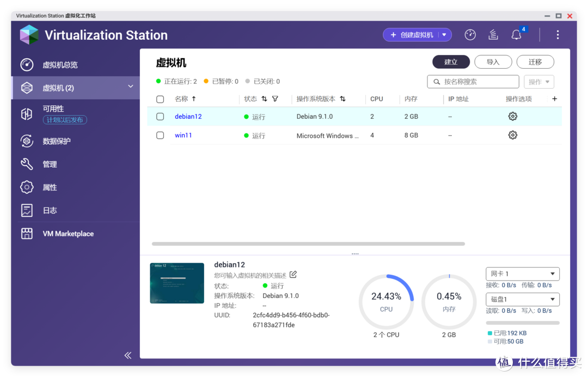Open the debian12 virtual machine link
588x377 pixels.
click(x=188, y=117)
